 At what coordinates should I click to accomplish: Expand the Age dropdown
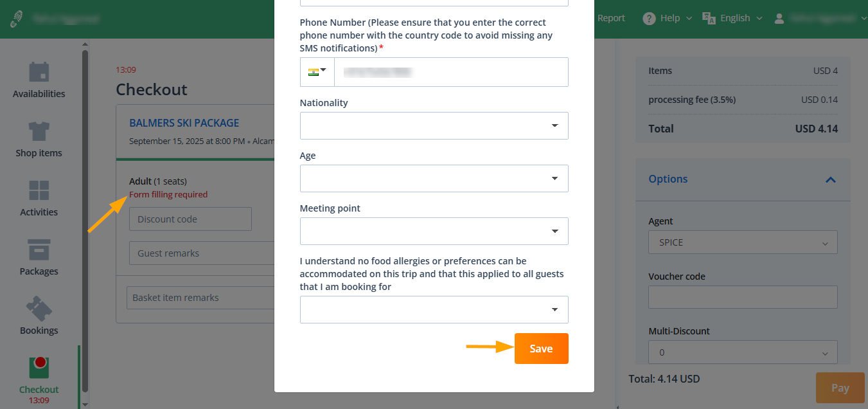pos(434,178)
